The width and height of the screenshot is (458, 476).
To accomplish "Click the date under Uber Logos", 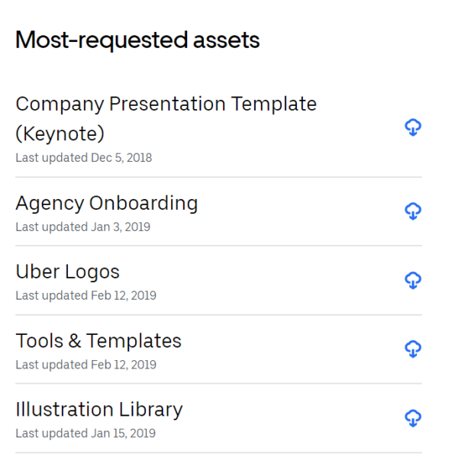I will [x=85, y=295].
